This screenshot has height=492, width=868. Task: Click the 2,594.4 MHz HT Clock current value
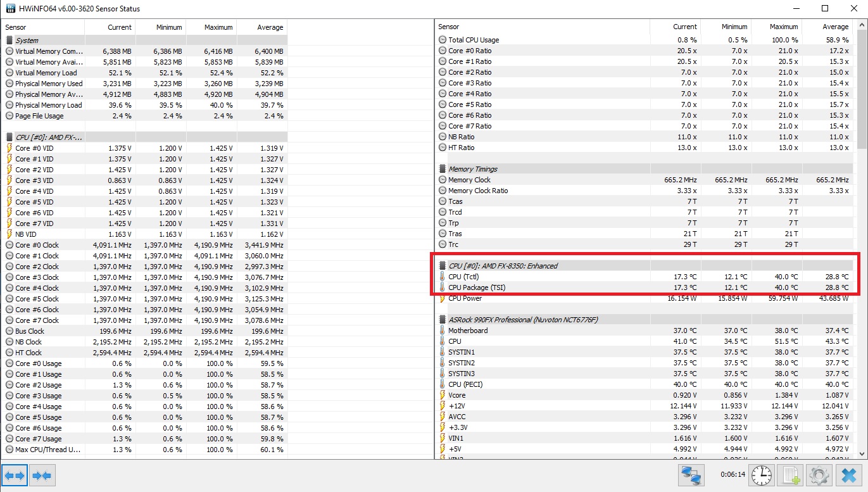coord(112,353)
